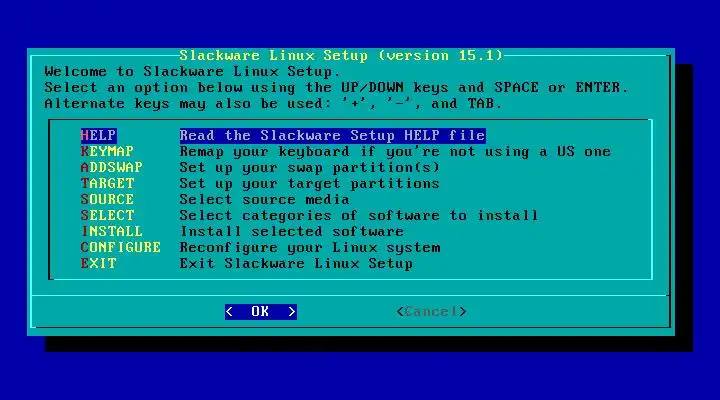This screenshot has height=400, width=720.
Task: Click 'Set up your target partitions' text
Action: coord(309,184)
